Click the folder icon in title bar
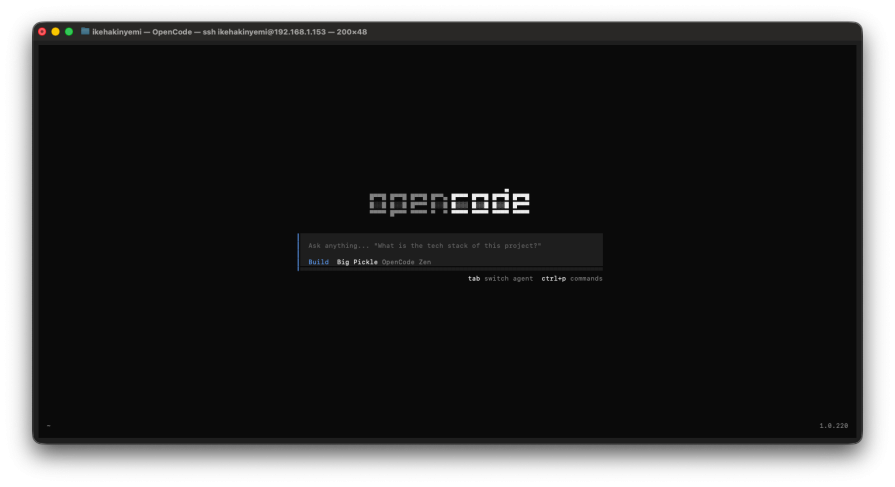 pyautogui.click(x=85, y=31)
